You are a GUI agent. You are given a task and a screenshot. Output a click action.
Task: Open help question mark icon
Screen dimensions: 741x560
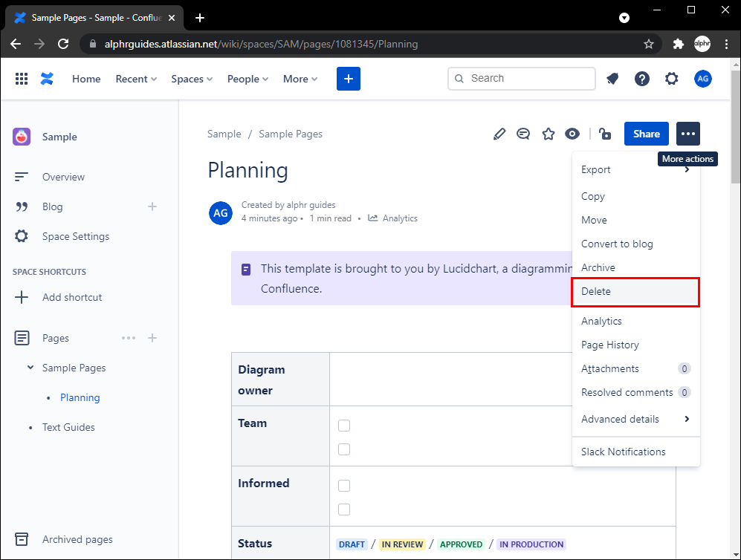coord(642,79)
